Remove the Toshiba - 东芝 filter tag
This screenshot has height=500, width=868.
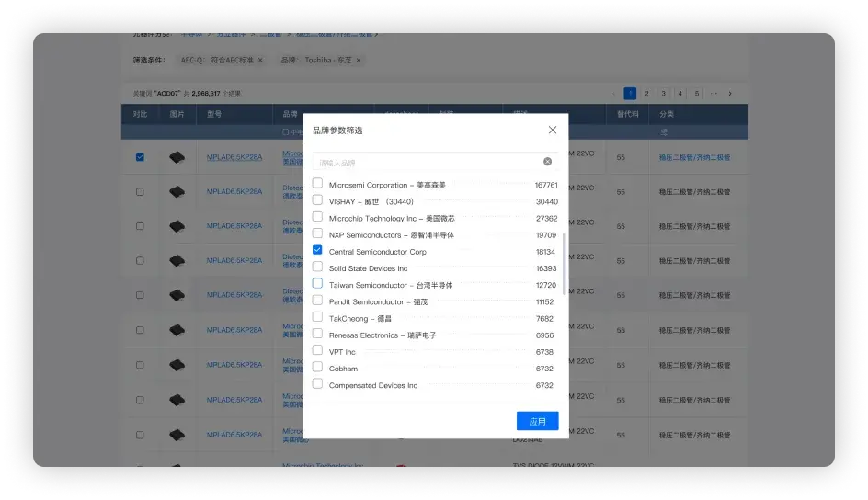click(359, 61)
